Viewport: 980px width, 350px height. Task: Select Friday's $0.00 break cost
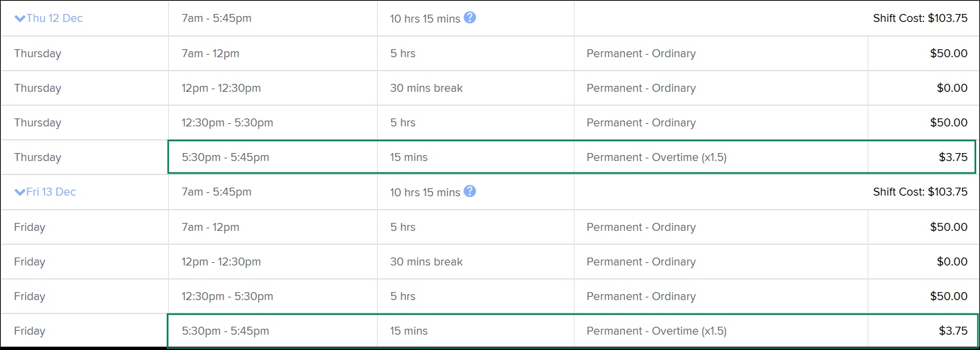point(952,262)
